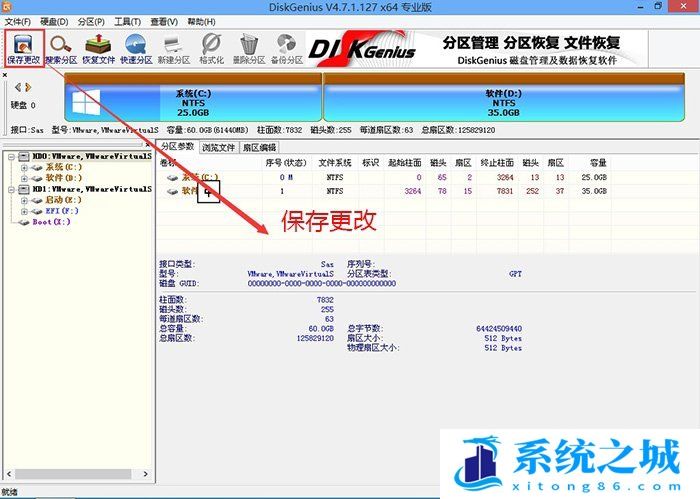Image resolution: width=700 pixels, height=499 pixels.
Task: Collapse the HD0 VMware disk node
Action: pyautogui.click(x=10, y=157)
